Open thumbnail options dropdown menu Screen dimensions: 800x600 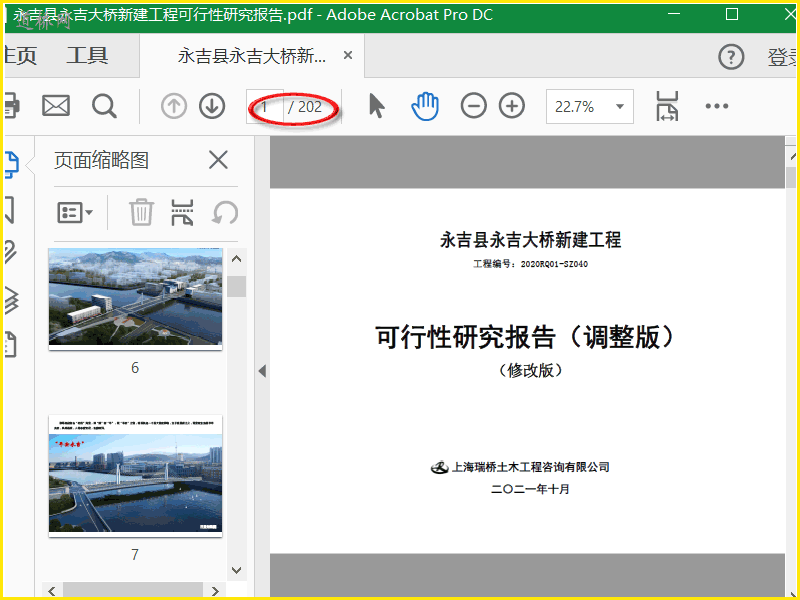pos(75,212)
